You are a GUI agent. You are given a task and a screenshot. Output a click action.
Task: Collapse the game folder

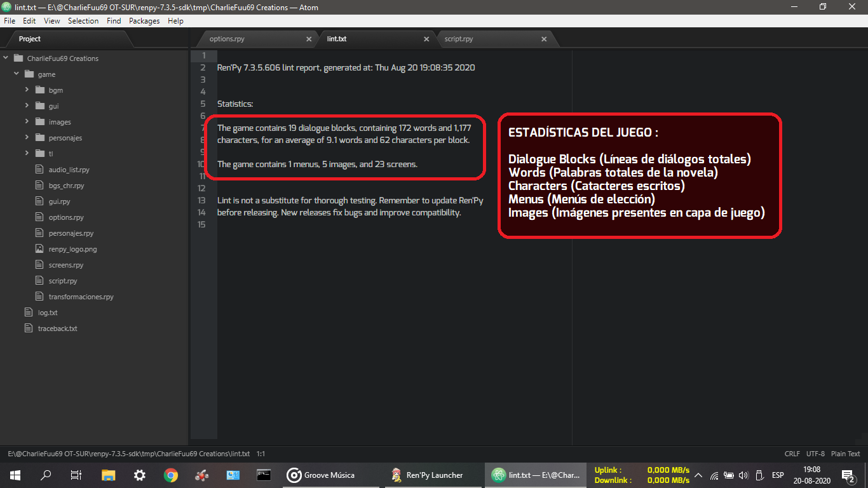[x=17, y=74]
